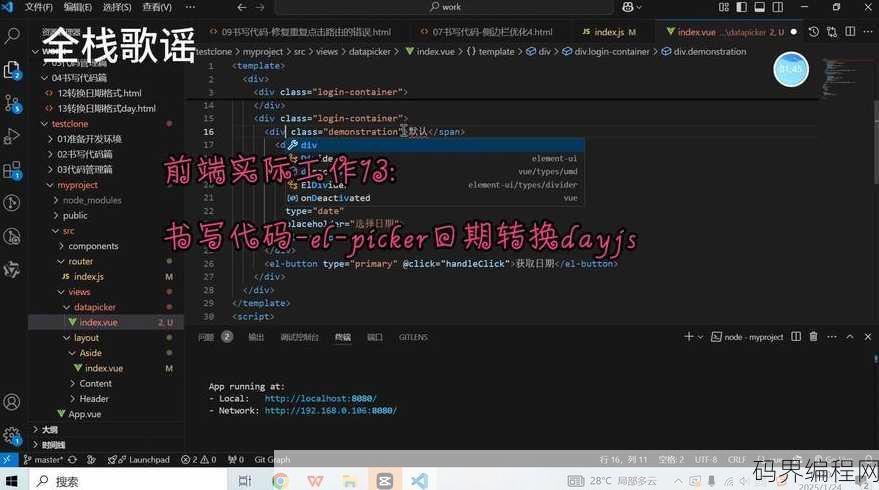Select the div autocomplete suggestion
The height and width of the screenshot is (490, 879).
435,145
